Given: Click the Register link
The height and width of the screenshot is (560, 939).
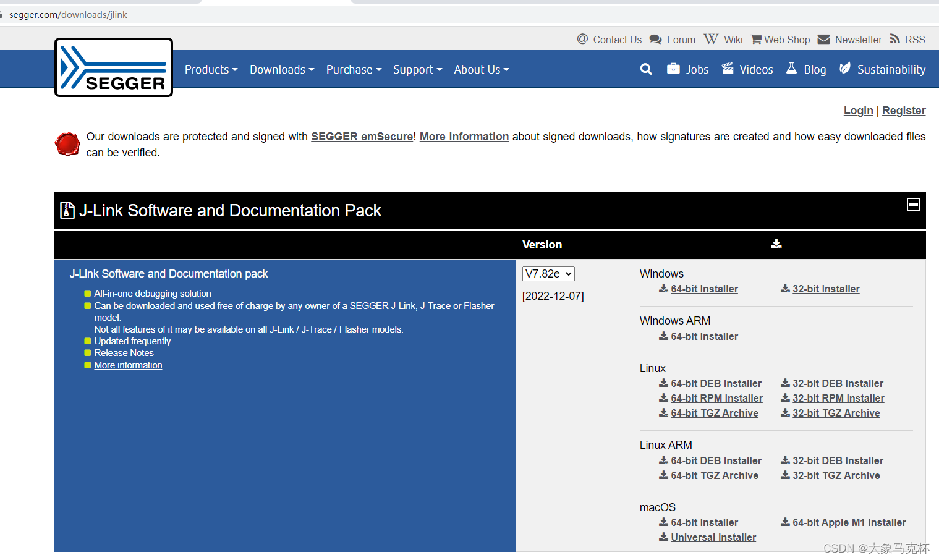Looking at the screenshot, I should pyautogui.click(x=904, y=111).
